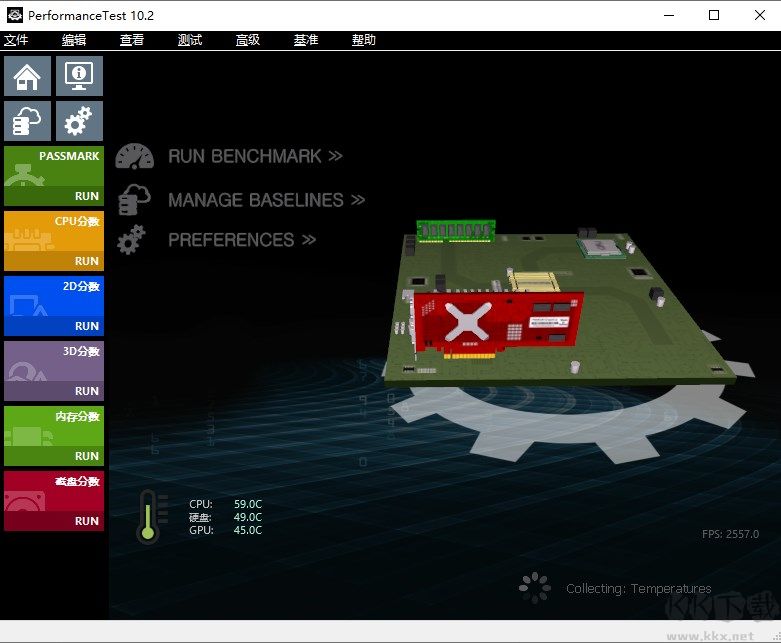Screen dimensions: 781x643
Task: Open the gears settings sidebar icon
Action: pyautogui.click(x=79, y=121)
